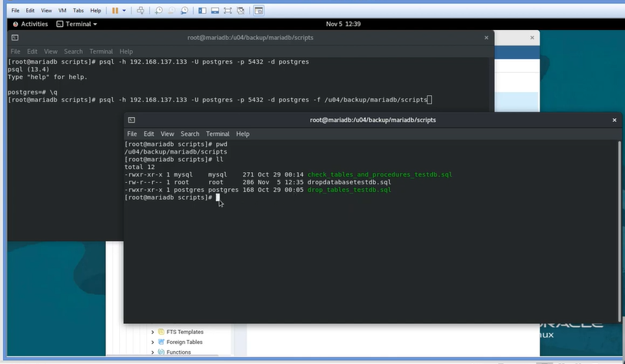Open the back terminal's window menu icon

point(15,38)
